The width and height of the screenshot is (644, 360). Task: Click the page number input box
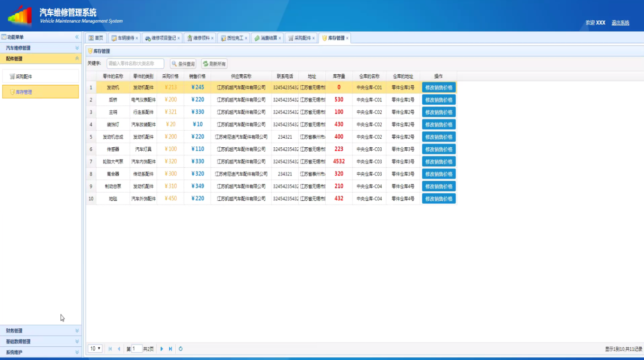click(x=137, y=349)
